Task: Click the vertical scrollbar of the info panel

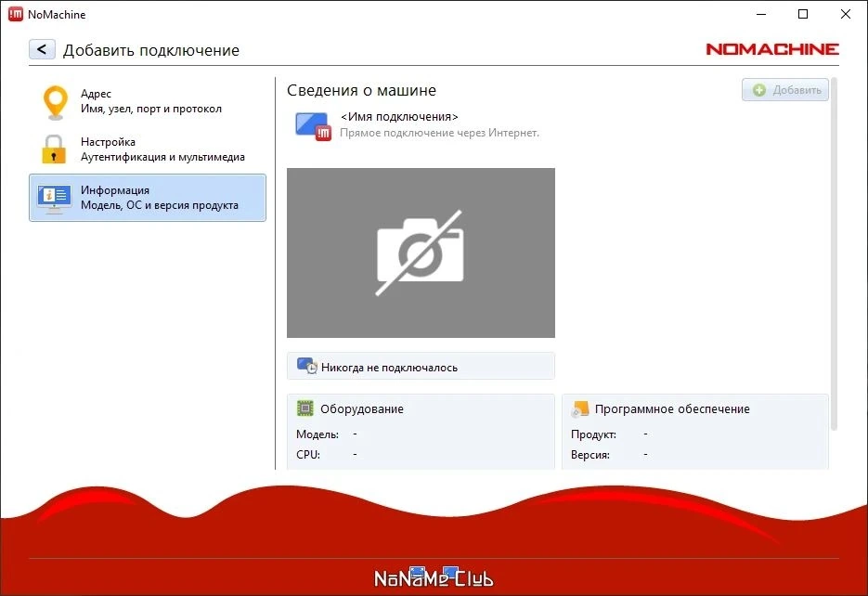Action: (x=834, y=254)
